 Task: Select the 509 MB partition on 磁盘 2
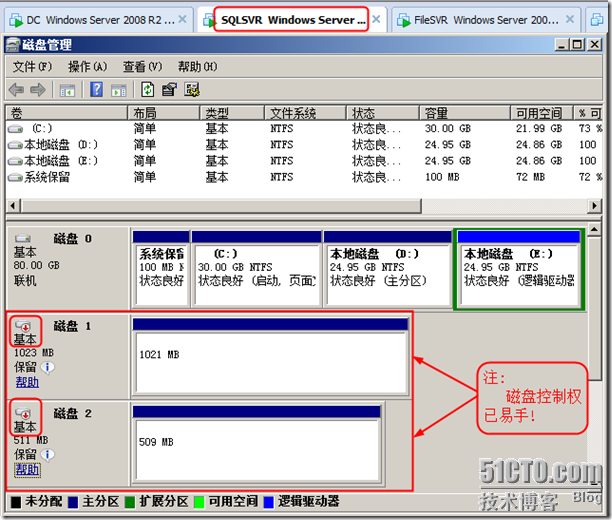click(256, 444)
